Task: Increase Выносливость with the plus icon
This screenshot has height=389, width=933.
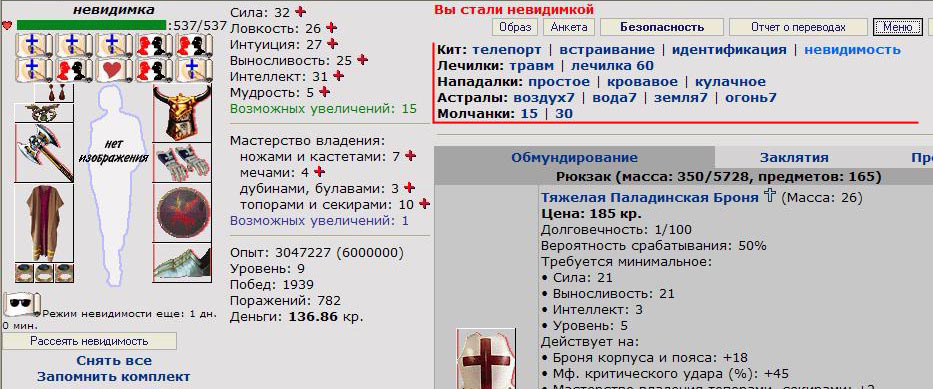Action: (x=362, y=59)
